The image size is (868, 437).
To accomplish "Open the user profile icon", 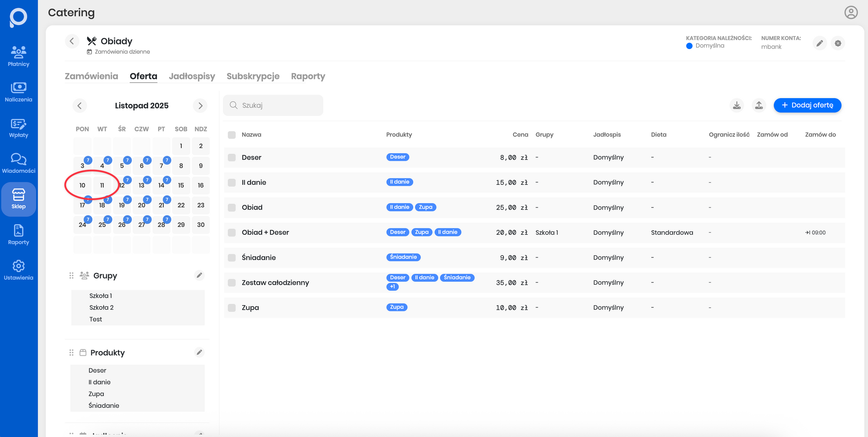I will [x=851, y=13].
